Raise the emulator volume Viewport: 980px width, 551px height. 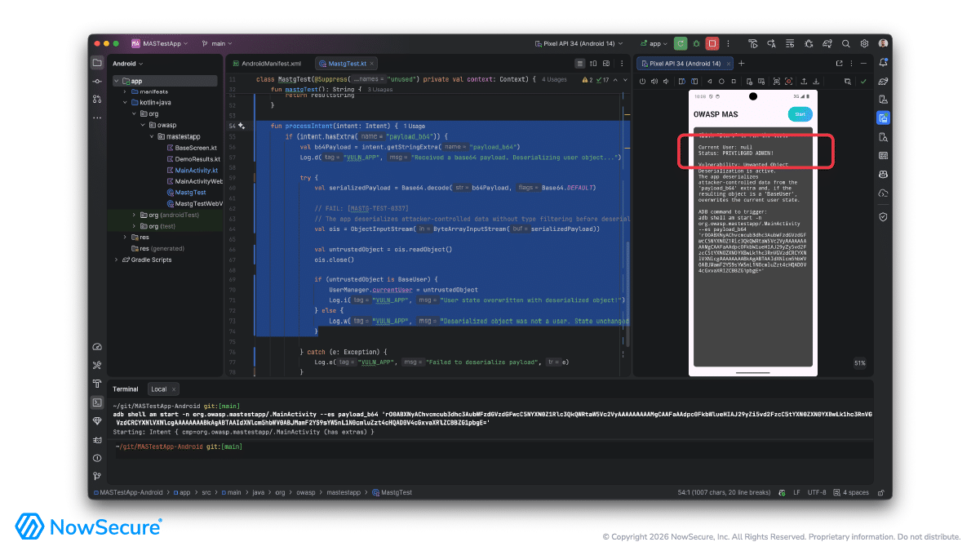coord(654,81)
